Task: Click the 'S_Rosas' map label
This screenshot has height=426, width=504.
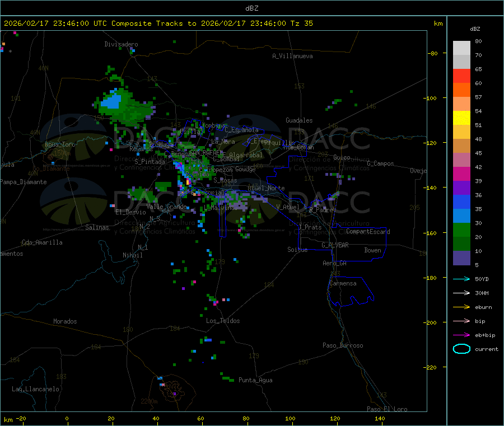Action: (x=225, y=180)
